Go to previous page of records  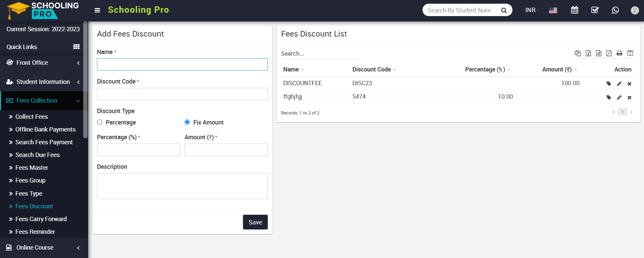(x=613, y=112)
